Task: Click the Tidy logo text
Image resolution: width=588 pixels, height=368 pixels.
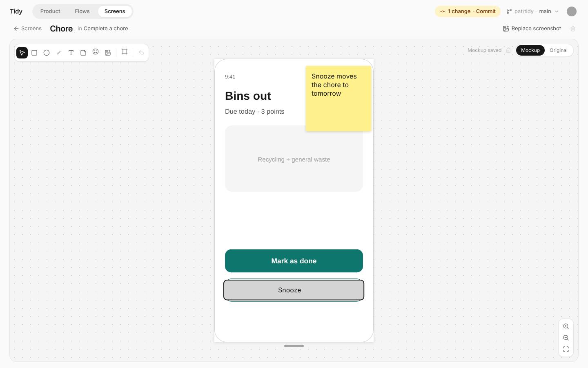Action: [16, 11]
